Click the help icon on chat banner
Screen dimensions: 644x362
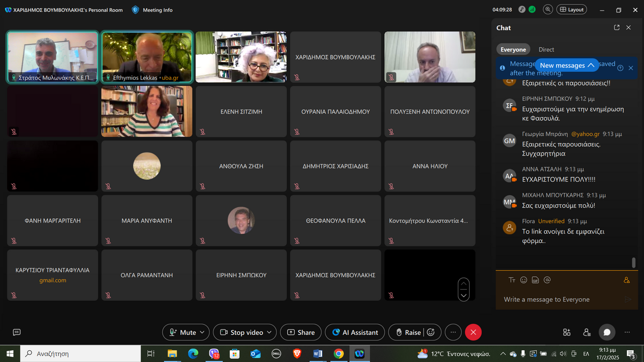620,68
